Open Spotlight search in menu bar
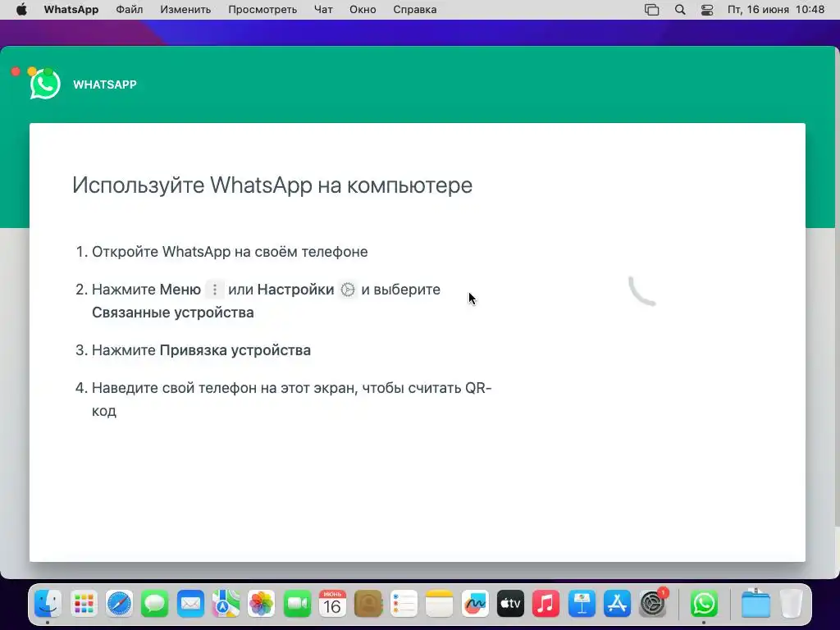Screen dimensions: 840x630 [x=680, y=10]
